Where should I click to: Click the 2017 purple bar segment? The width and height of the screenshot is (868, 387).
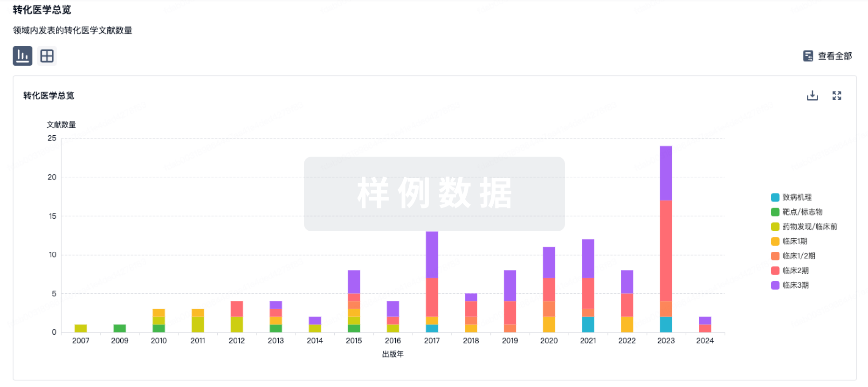coord(432,255)
